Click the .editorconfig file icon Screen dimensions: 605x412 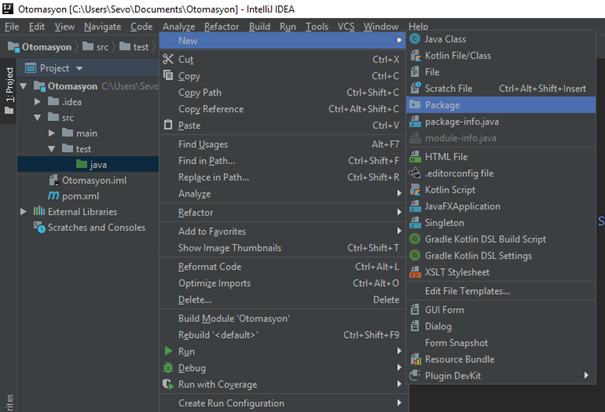415,173
